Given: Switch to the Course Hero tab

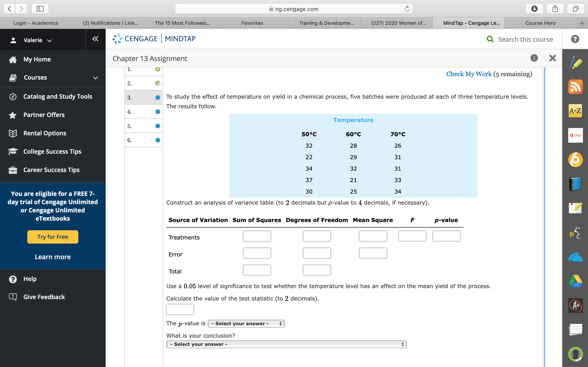Looking at the screenshot, I should [540, 23].
